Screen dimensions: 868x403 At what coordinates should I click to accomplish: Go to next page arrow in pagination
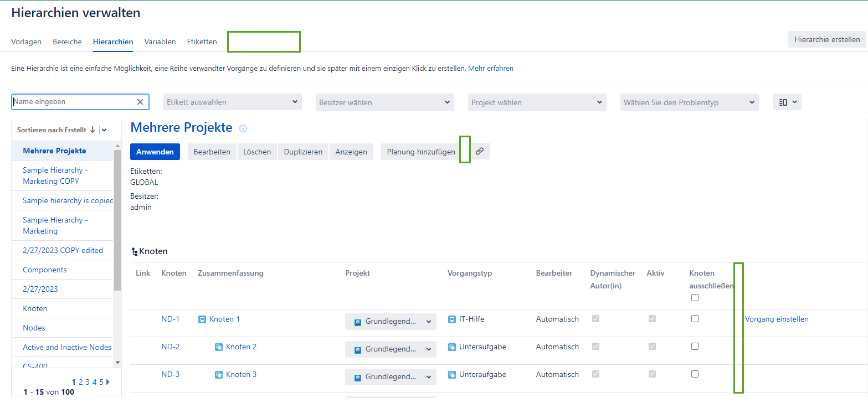click(108, 382)
